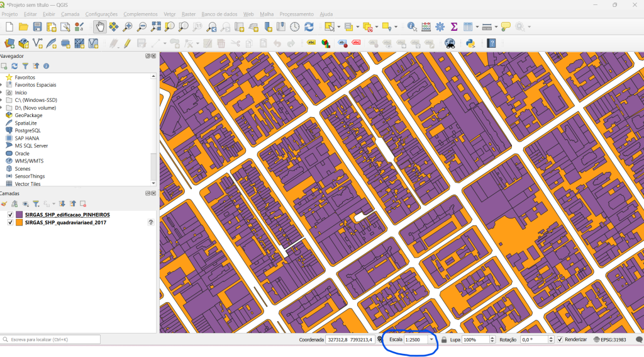Zoom to full extent icon
This screenshot has width=644, height=357.
click(x=156, y=27)
